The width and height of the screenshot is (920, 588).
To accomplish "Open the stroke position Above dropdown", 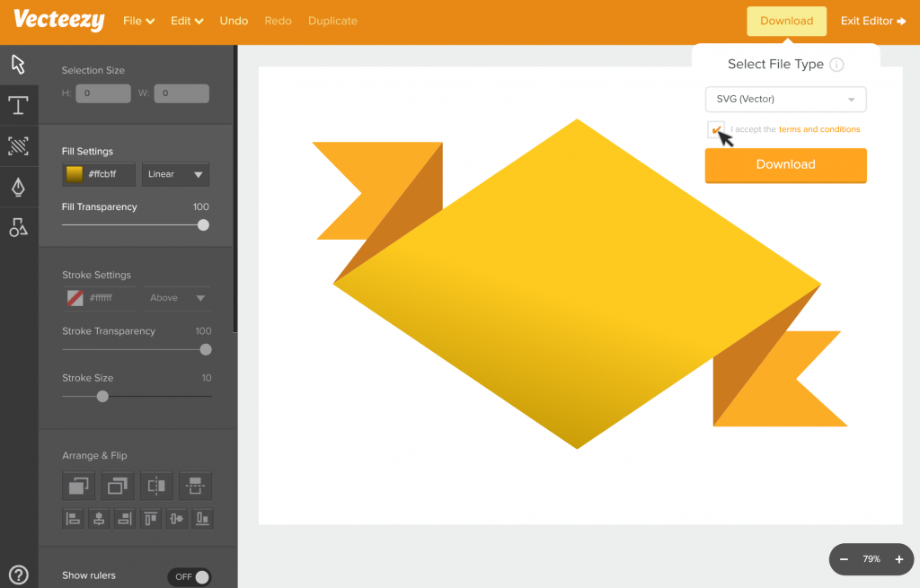I will pyautogui.click(x=177, y=297).
